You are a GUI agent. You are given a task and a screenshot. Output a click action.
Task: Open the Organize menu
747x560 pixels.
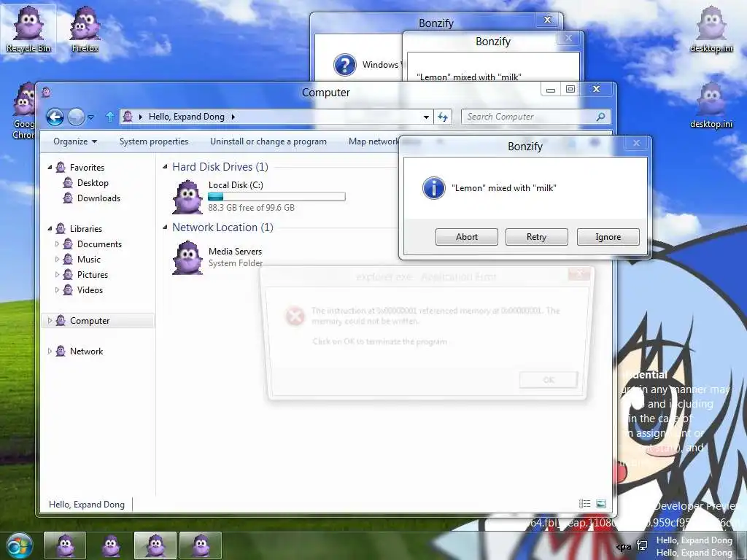75,141
